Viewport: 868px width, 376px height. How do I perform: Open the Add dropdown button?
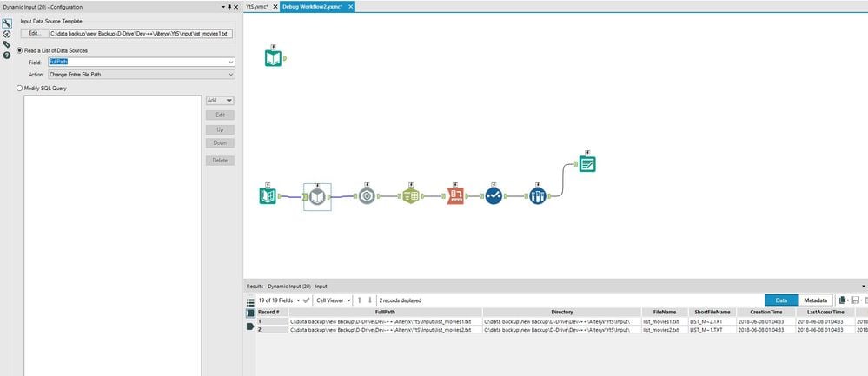tap(220, 101)
